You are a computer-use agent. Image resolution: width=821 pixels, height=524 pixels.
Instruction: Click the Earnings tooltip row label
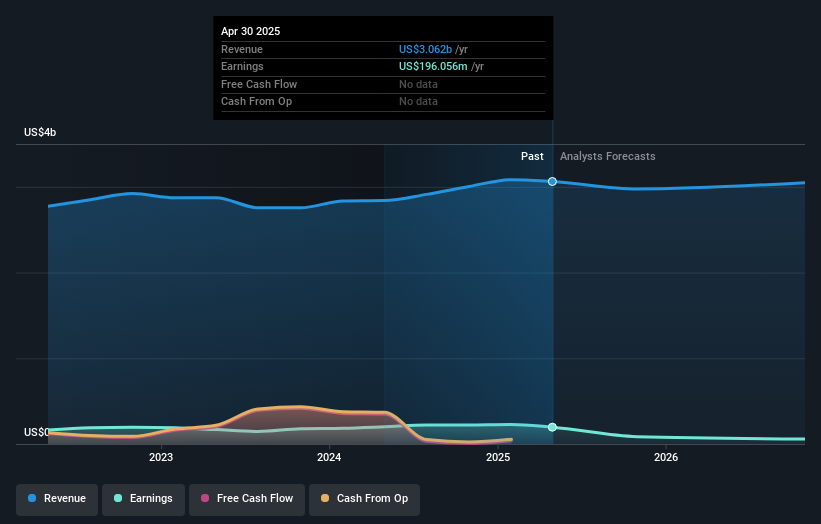(242, 66)
